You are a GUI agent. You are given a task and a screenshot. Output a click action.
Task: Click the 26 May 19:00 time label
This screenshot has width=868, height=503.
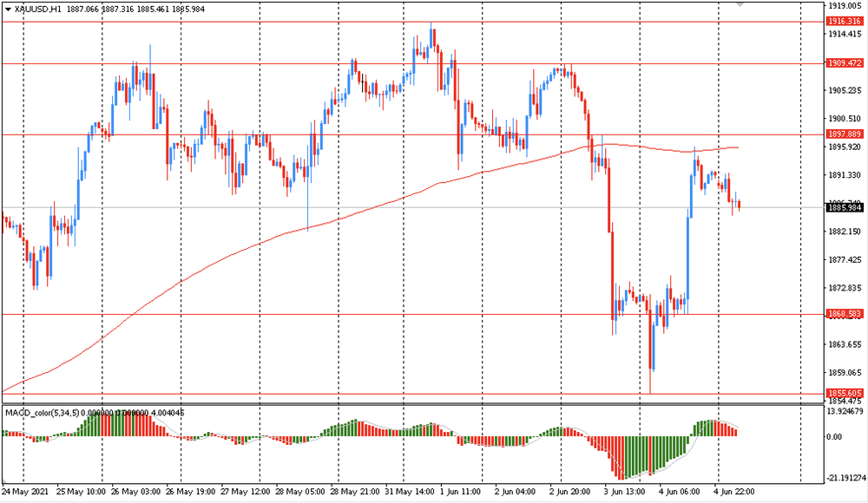[190, 492]
